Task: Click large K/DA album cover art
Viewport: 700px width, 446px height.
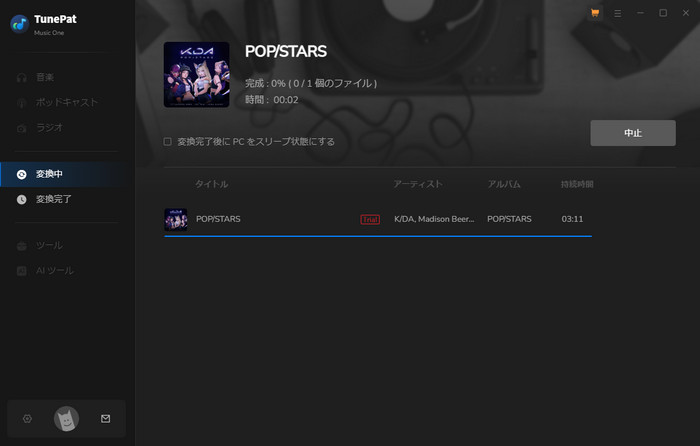Action: point(196,75)
